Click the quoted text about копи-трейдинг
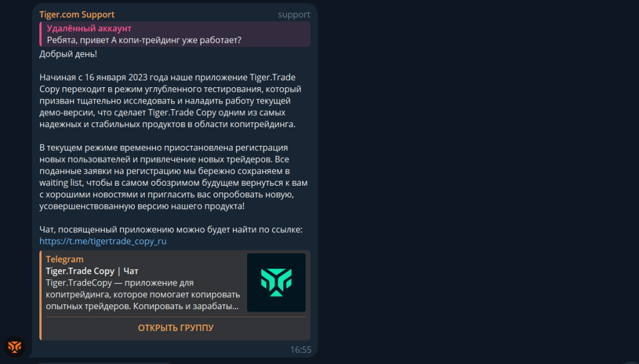639x364 pixels. [144, 40]
